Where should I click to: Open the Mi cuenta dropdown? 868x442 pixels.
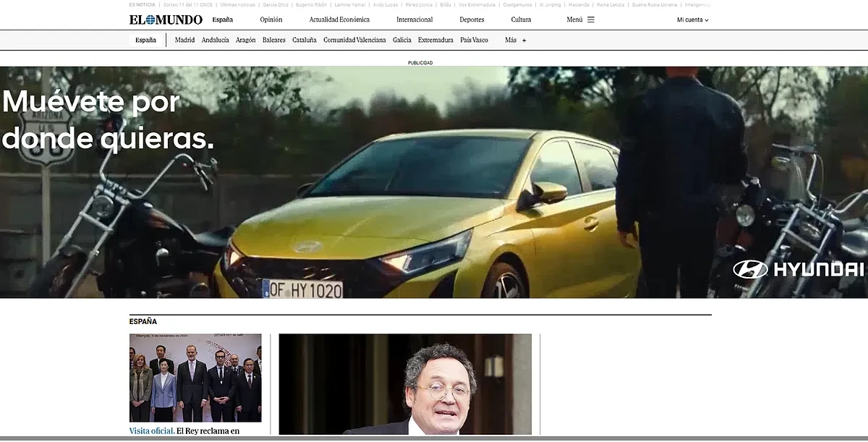[x=692, y=20]
